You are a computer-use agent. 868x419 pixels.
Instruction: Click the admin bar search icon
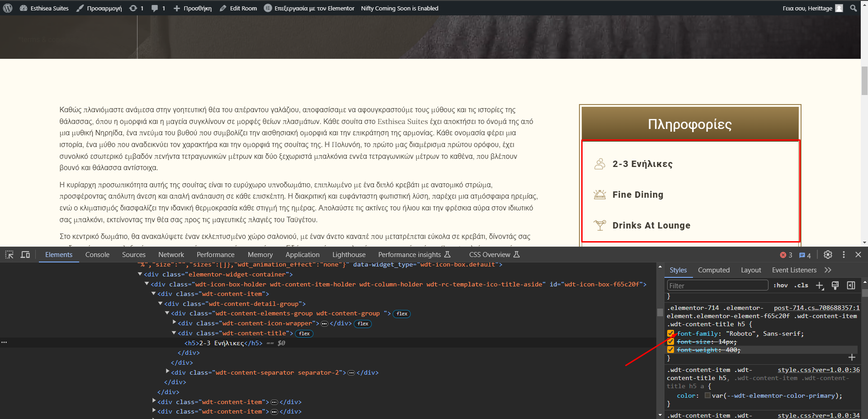854,8
